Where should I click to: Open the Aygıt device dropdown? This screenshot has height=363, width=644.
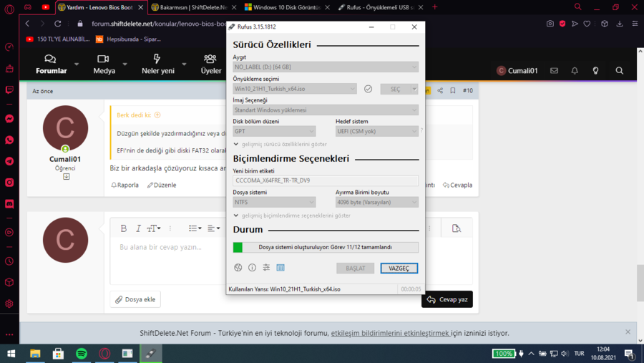pyautogui.click(x=326, y=67)
